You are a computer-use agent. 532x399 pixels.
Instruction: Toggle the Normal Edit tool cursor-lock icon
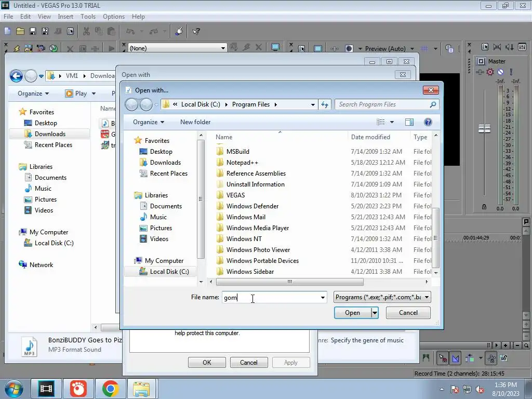coord(443,358)
